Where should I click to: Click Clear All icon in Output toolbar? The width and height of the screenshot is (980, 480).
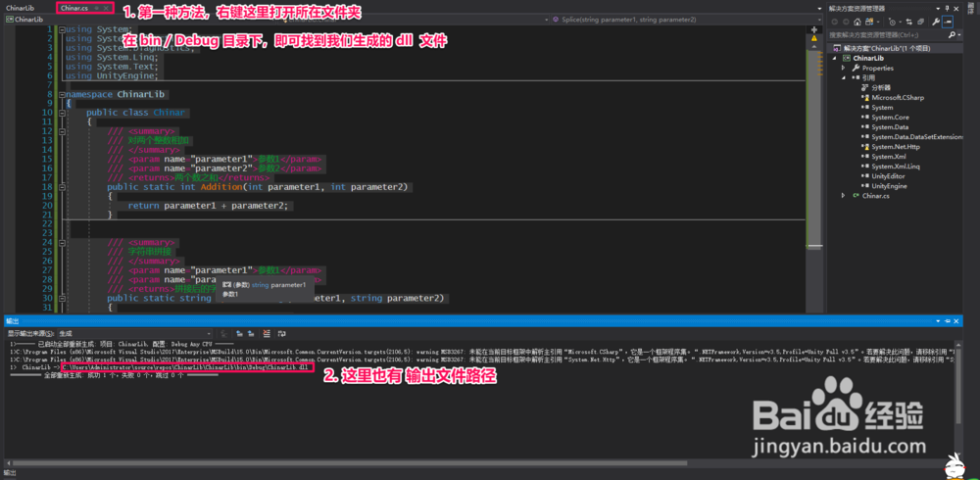[x=267, y=334]
